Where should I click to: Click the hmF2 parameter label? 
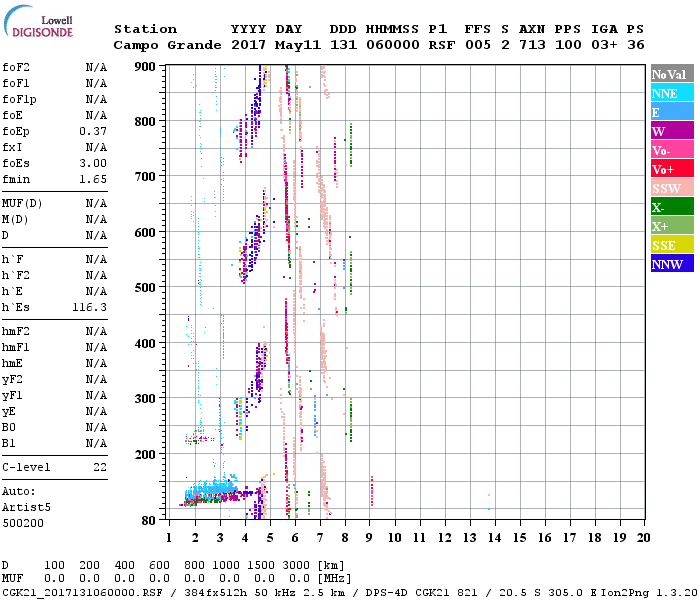(16, 331)
